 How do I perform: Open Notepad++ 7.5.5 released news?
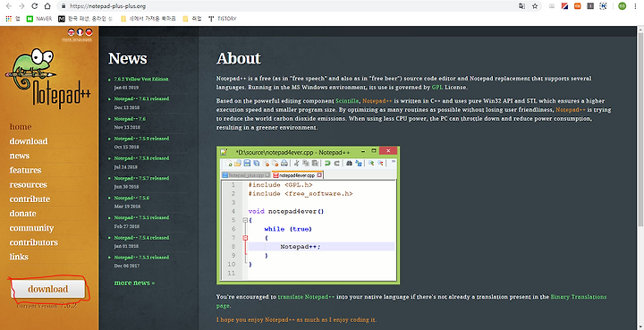tap(141, 217)
